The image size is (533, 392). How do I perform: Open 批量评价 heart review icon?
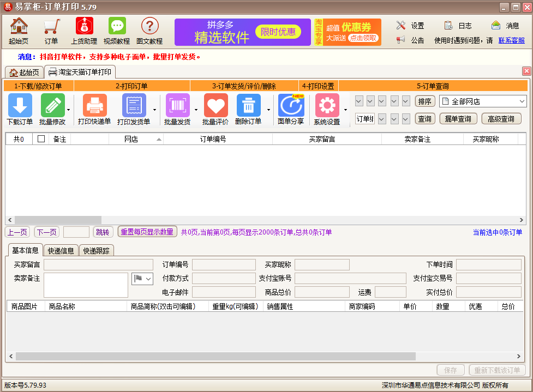click(215, 105)
